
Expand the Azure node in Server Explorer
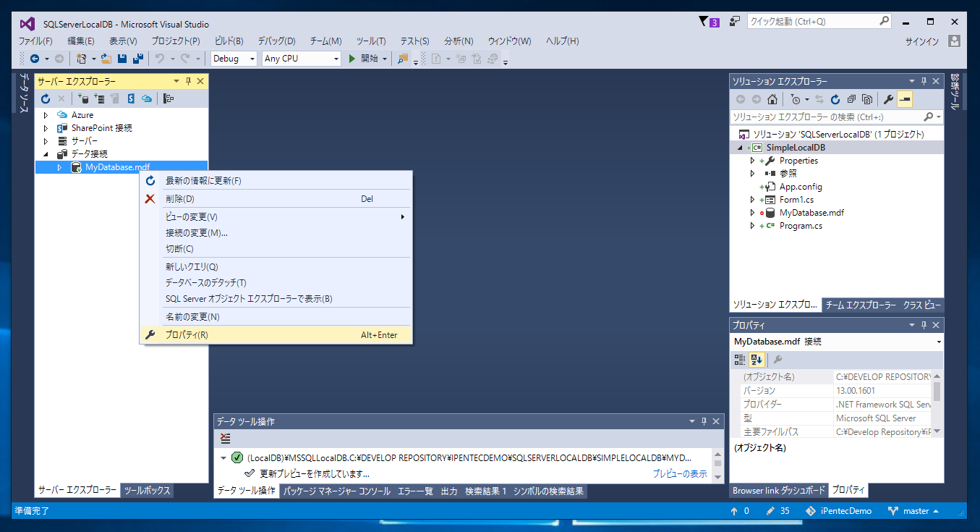pos(46,115)
